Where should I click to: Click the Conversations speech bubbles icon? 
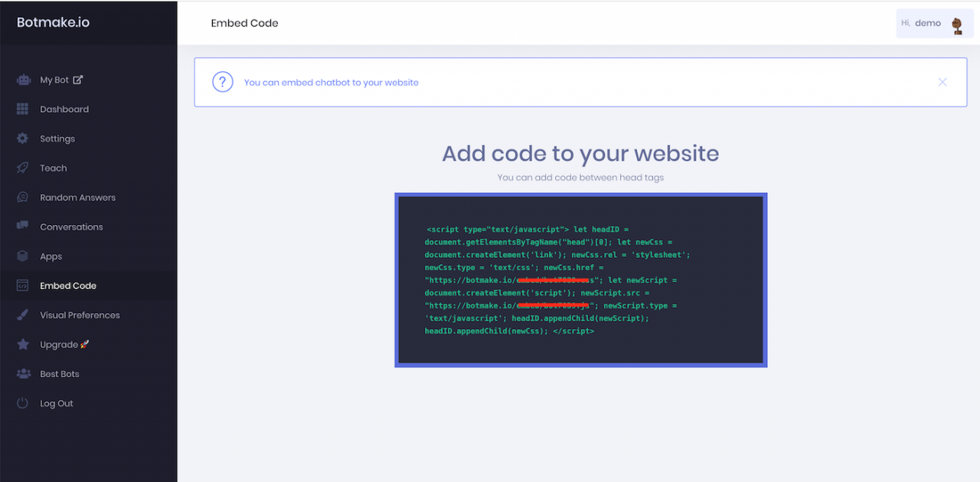click(x=23, y=227)
